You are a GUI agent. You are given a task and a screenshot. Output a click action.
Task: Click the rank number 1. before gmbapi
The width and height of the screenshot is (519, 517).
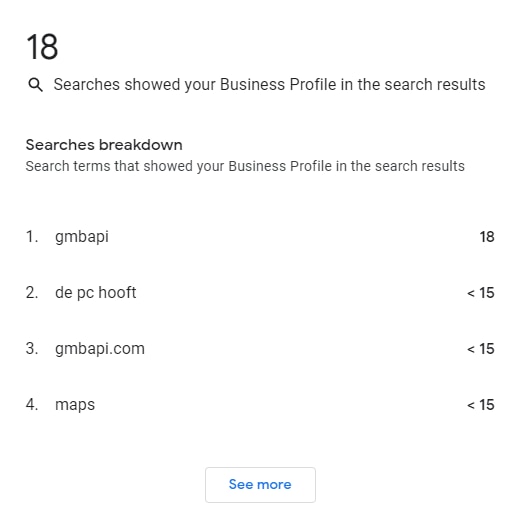click(32, 237)
